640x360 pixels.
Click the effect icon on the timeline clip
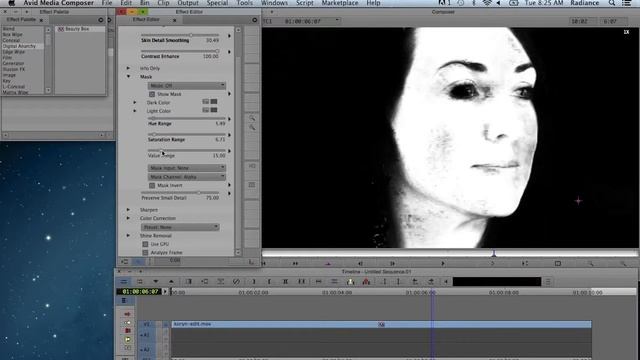tap(382, 324)
